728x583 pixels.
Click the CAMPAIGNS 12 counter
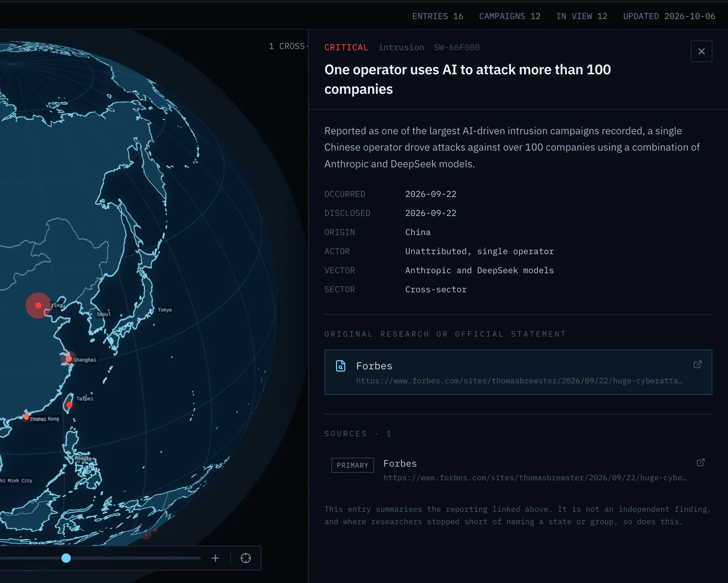coord(510,16)
